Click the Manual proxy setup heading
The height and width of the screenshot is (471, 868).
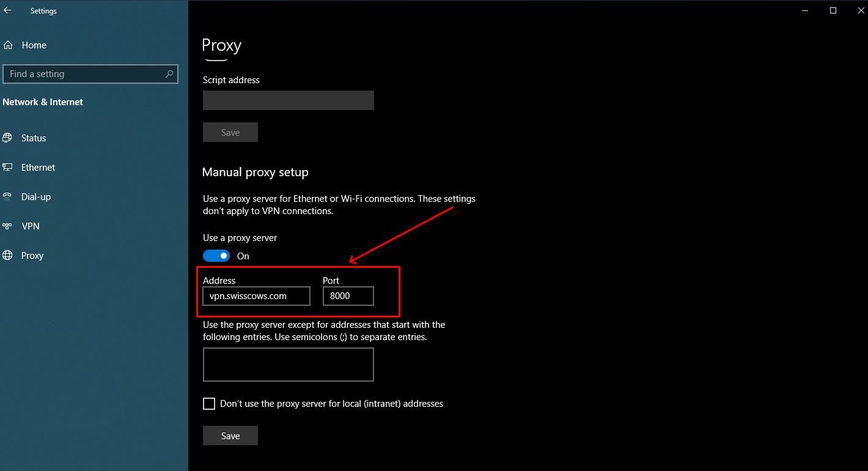click(256, 172)
